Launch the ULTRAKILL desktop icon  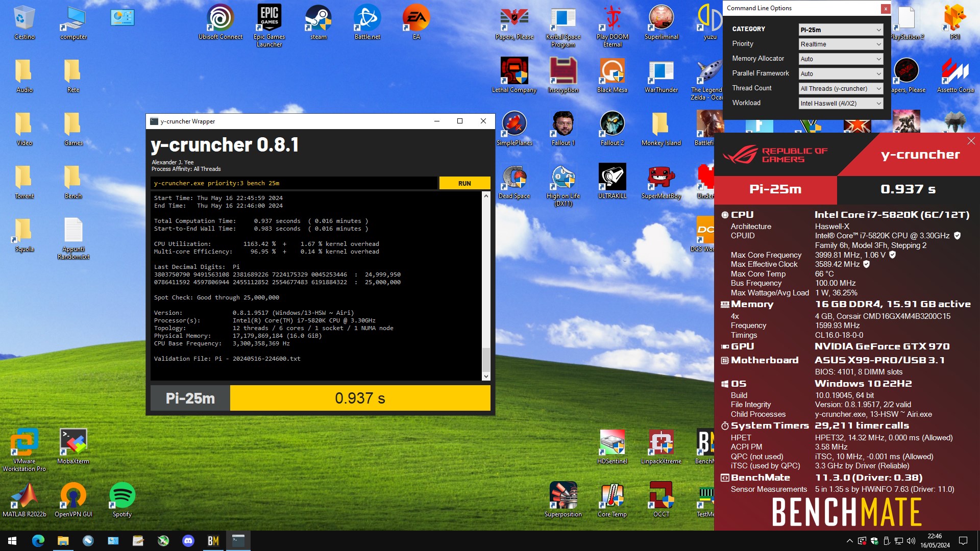(612, 182)
